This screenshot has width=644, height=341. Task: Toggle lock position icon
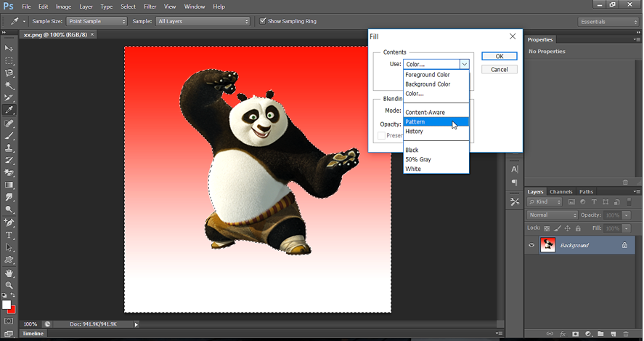(568, 228)
